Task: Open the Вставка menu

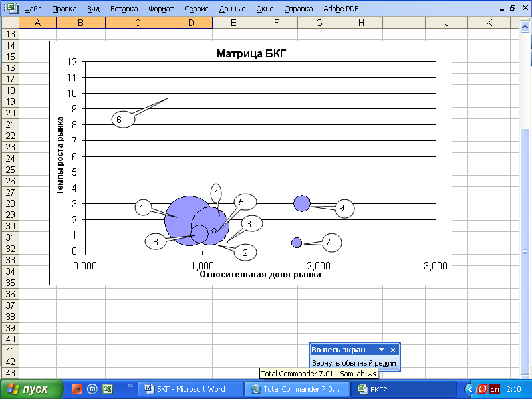Action: [124, 9]
